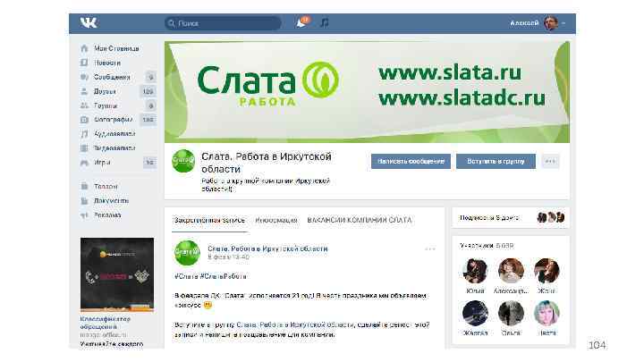Viewport: 644px width, 362px height.
Task: Open member Ольга avatar
Action: tap(511, 313)
